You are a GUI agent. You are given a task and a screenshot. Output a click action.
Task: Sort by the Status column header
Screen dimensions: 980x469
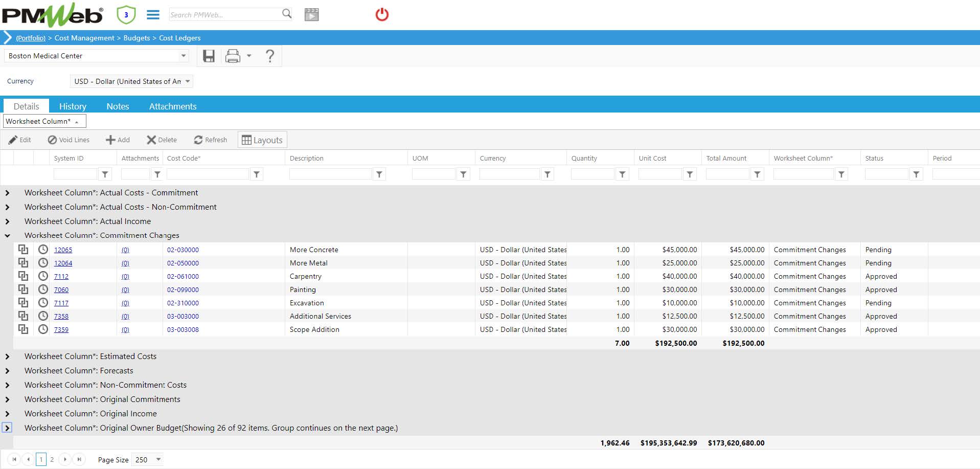pyautogui.click(x=874, y=158)
